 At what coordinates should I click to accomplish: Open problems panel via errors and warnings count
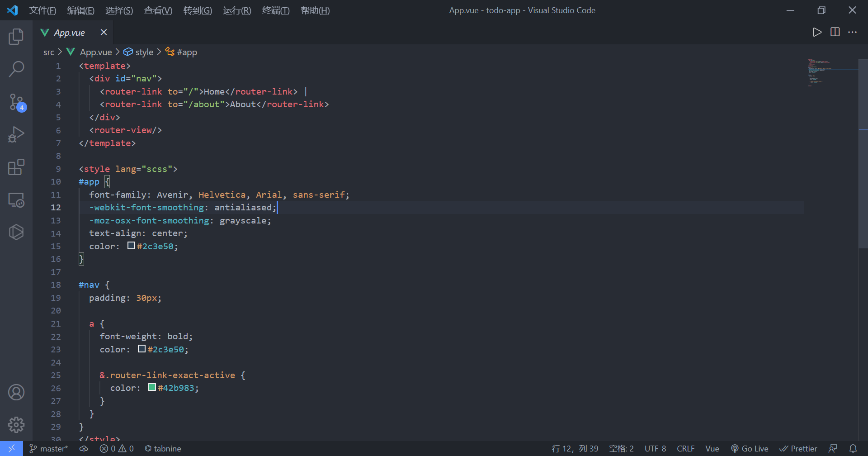pyautogui.click(x=117, y=448)
